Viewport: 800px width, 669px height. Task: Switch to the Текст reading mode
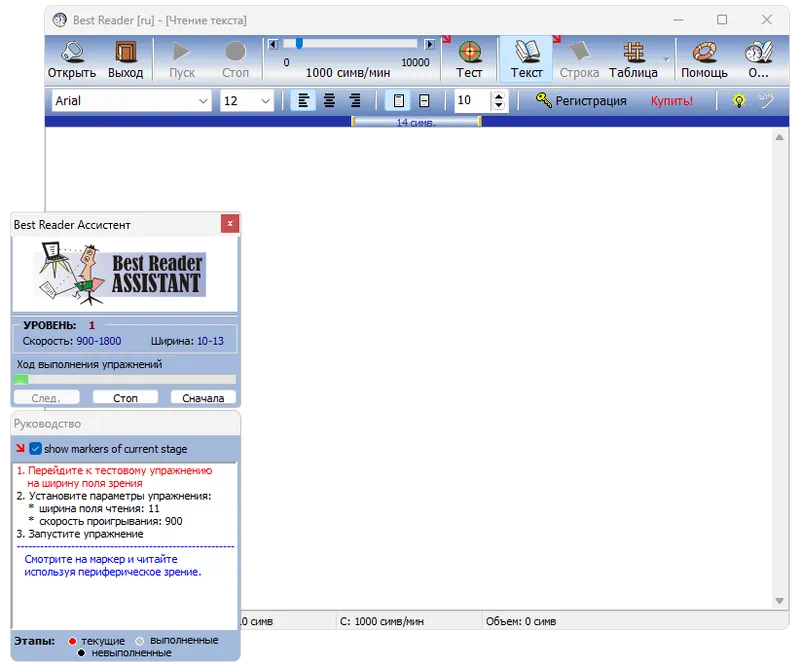(x=526, y=60)
